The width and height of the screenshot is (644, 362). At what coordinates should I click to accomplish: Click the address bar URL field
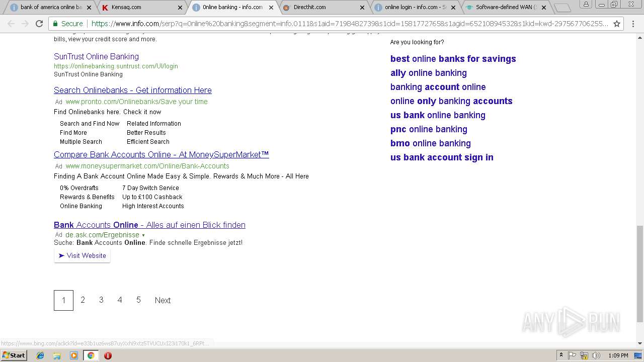click(x=349, y=24)
